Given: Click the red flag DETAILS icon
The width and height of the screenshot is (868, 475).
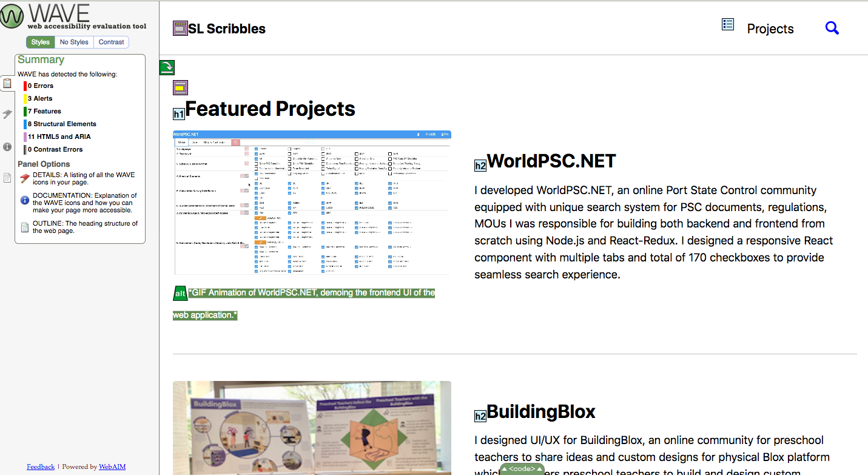Looking at the screenshot, I should (25, 178).
